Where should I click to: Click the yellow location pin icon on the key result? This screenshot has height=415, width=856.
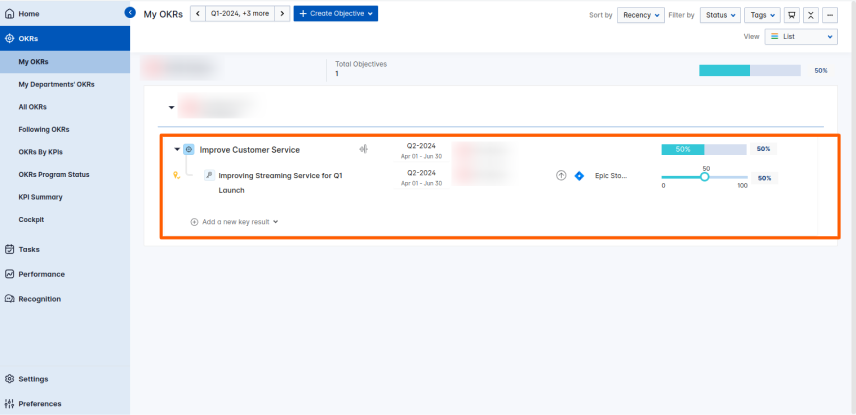pos(176,175)
